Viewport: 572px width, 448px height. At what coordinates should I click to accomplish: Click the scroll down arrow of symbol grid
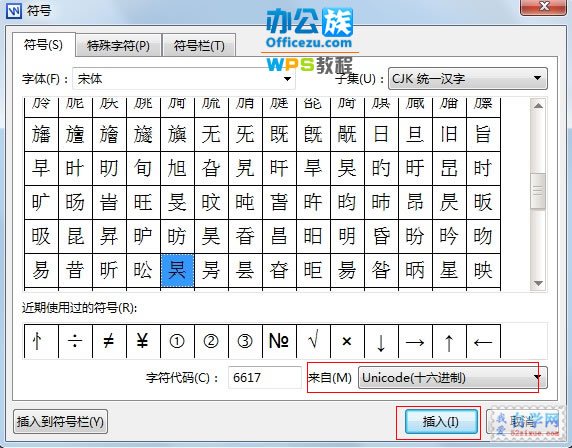(x=538, y=283)
